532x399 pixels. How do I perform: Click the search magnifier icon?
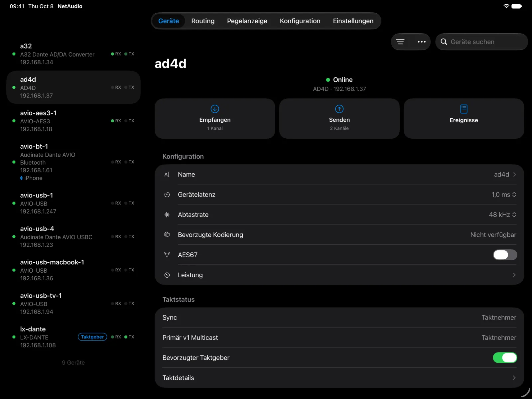point(444,42)
